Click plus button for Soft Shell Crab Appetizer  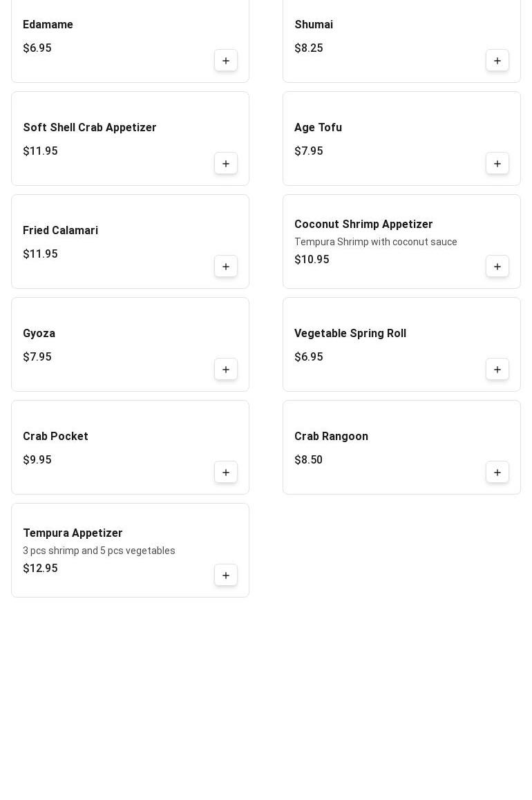click(226, 164)
